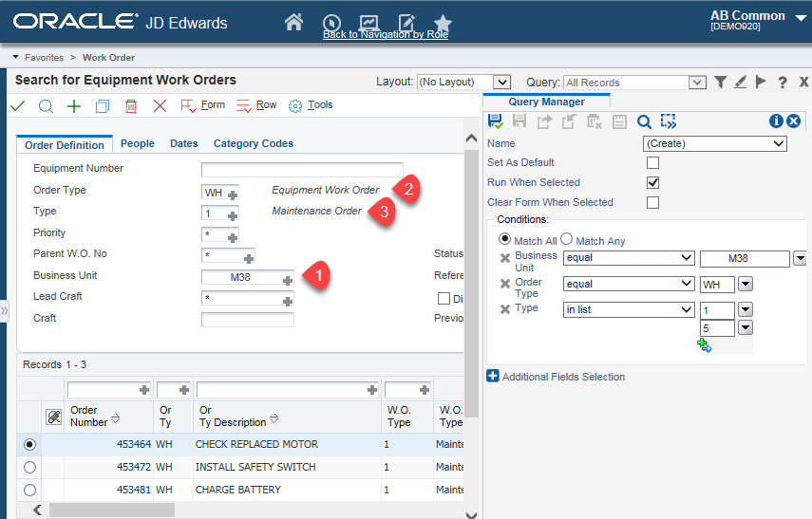Image resolution: width=812 pixels, height=519 pixels.
Task: Click Back to Navigation by Role link
Action: 386,34
